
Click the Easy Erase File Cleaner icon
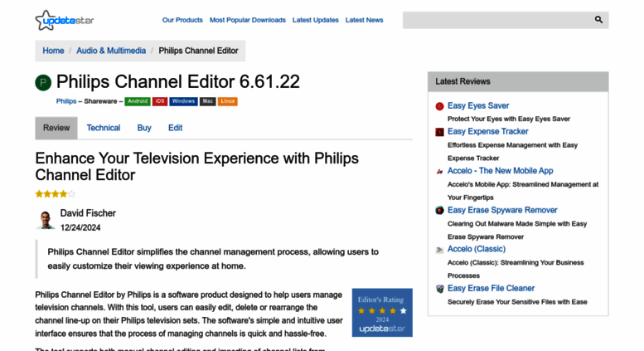click(x=439, y=289)
